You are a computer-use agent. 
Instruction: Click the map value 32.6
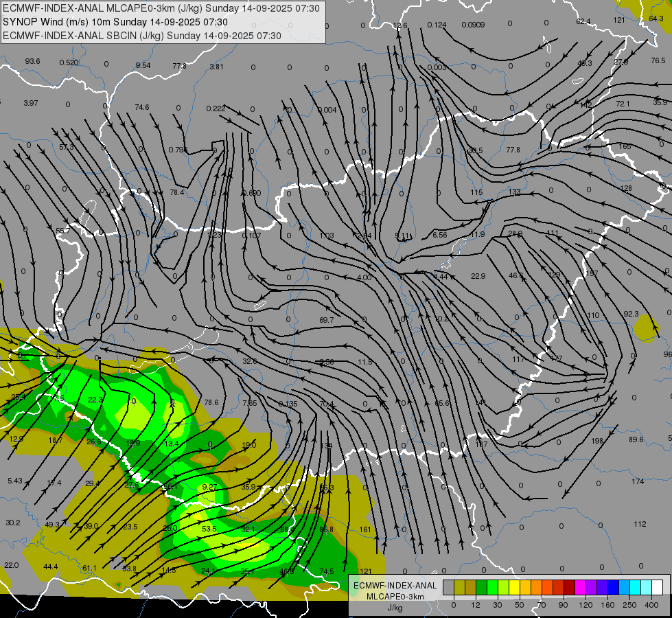point(249,361)
